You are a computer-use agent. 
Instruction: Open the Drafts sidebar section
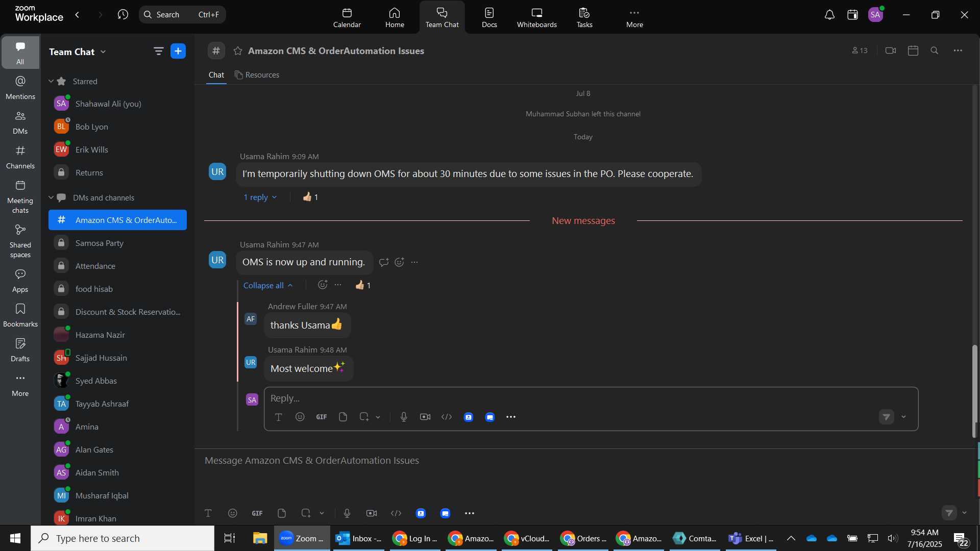[x=20, y=350]
